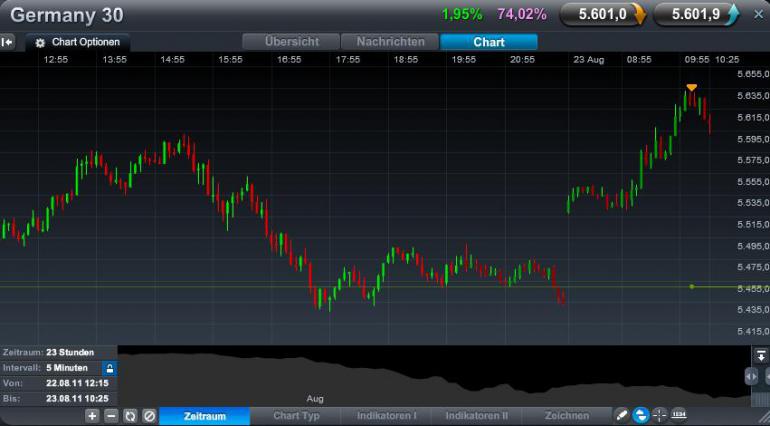Click the navigator overview area chart
The image size is (770, 426).
pos(434,376)
